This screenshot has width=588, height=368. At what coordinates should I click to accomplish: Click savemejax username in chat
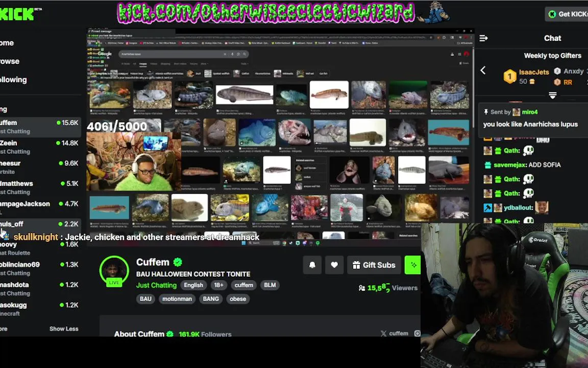click(x=509, y=165)
